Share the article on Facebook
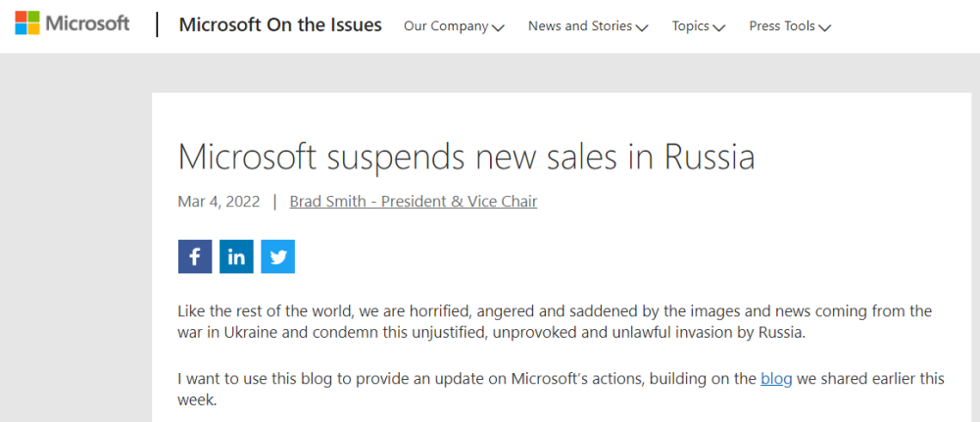 195,257
